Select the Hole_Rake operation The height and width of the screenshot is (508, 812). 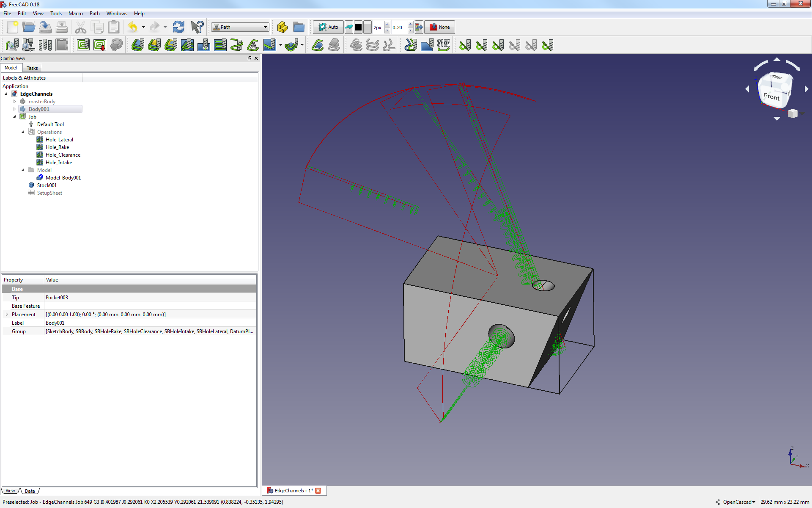57,147
